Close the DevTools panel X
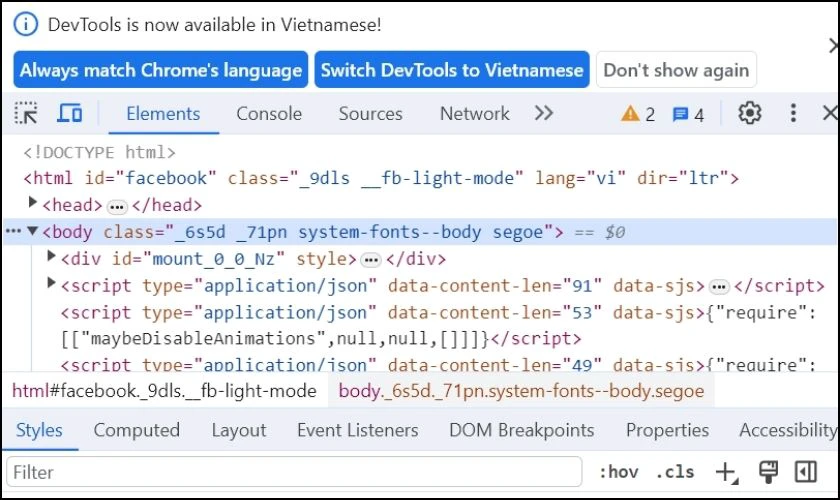Image resolution: width=840 pixels, height=500 pixels. [830, 113]
